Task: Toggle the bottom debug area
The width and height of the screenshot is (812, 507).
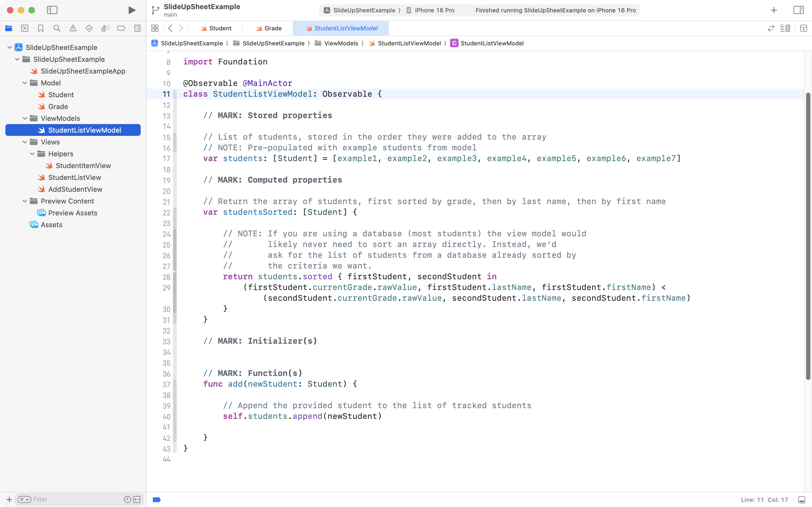Action: (x=802, y=500)
